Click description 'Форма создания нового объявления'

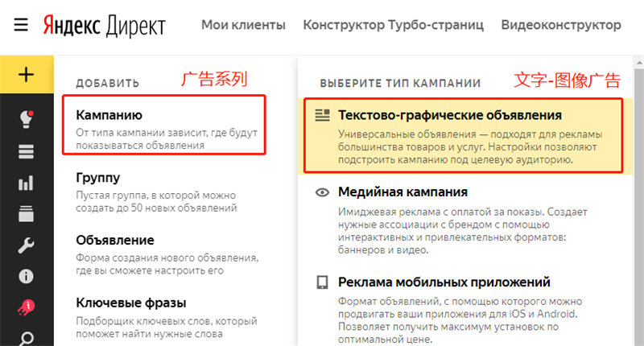tap(167, 264)
